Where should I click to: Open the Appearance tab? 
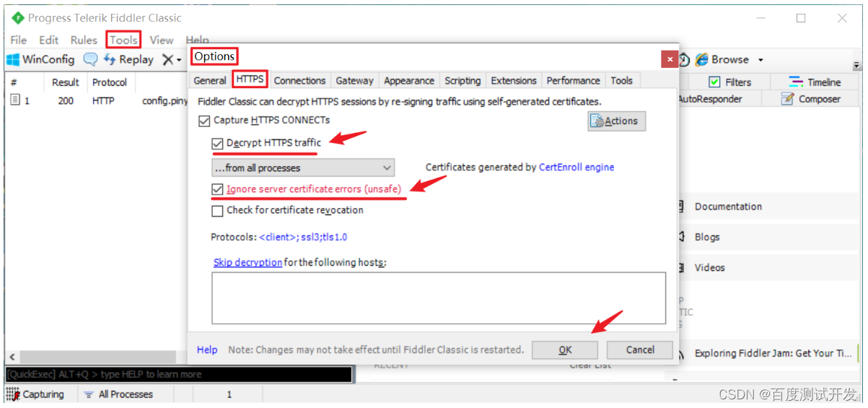[409, 80]
